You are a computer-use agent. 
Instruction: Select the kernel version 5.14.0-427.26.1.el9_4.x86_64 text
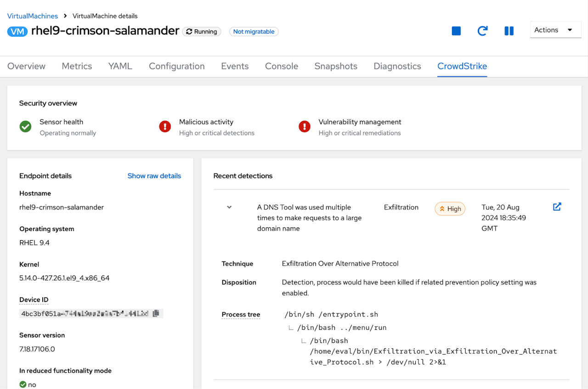64,278
